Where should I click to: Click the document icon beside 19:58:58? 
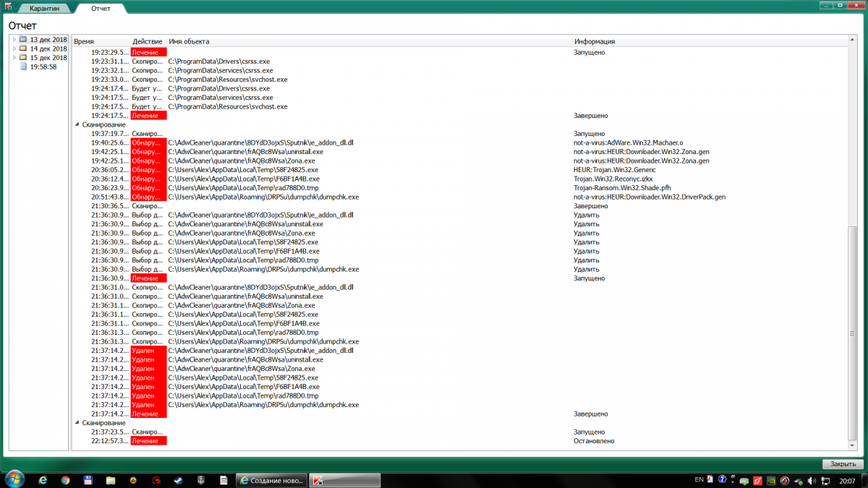24,67
